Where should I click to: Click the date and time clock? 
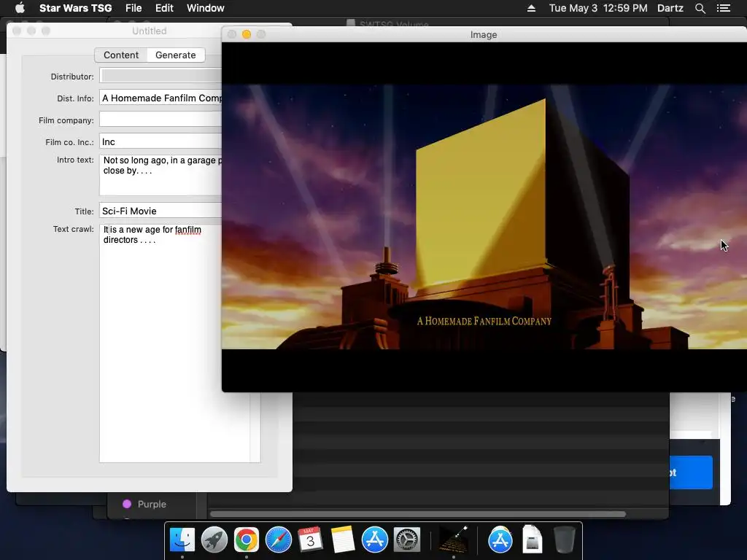tap(598, 8)
